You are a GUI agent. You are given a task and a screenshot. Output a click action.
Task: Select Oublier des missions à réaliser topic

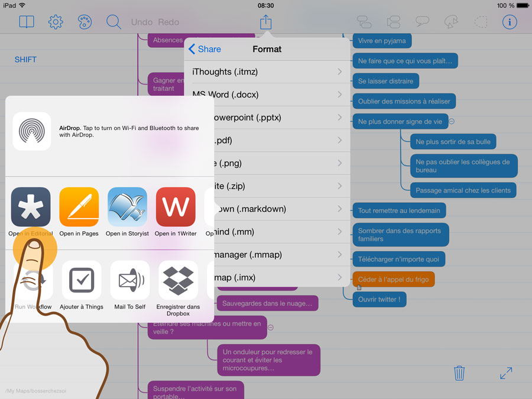[404, 101]
